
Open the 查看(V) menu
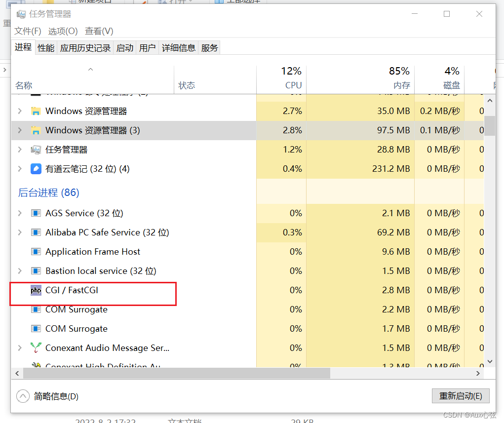point(99,31)
